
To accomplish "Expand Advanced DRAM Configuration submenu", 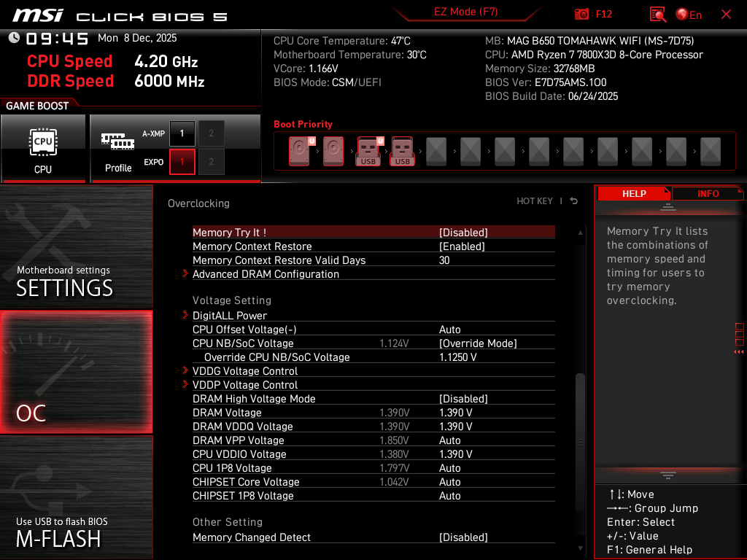I will (x=266, y=274).
